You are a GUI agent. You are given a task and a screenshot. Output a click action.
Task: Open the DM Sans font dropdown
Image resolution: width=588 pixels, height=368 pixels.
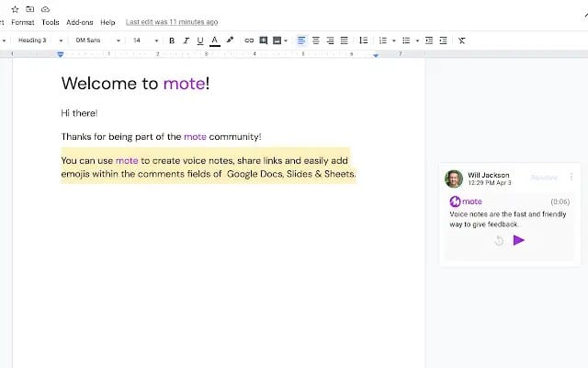[x=97, y=40]
